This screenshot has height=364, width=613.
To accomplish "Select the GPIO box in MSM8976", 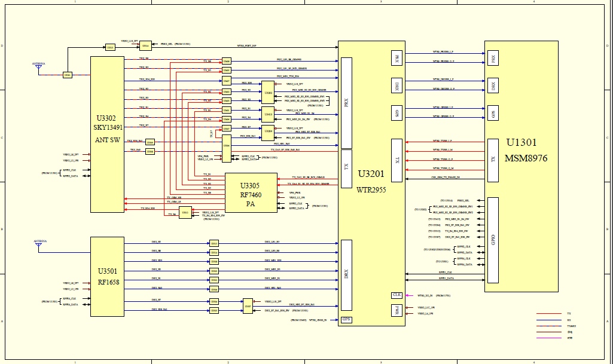I will coord(493,240).
